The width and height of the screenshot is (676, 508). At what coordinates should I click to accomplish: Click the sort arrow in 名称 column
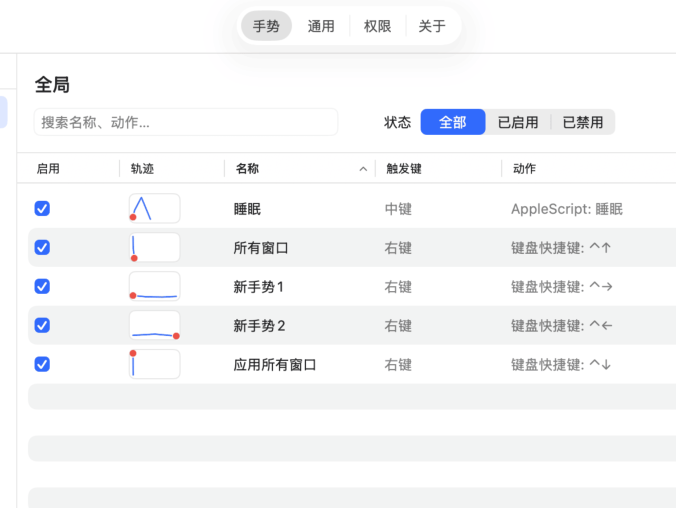point(363,169)
